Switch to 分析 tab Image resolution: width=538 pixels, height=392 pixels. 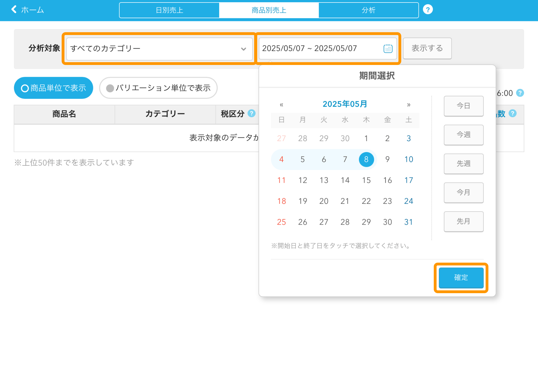tap(368, 10)
